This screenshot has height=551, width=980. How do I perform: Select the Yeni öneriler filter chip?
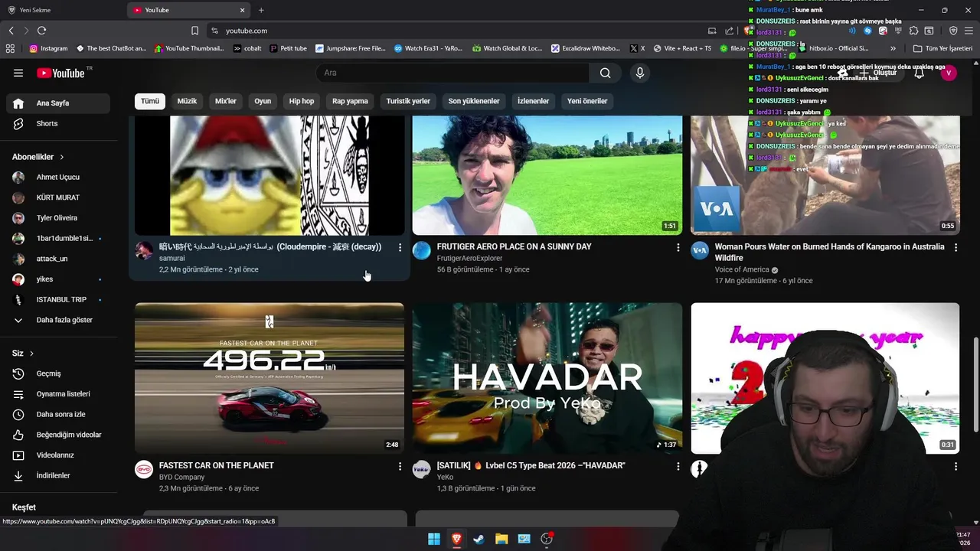[x=587, y=101]
